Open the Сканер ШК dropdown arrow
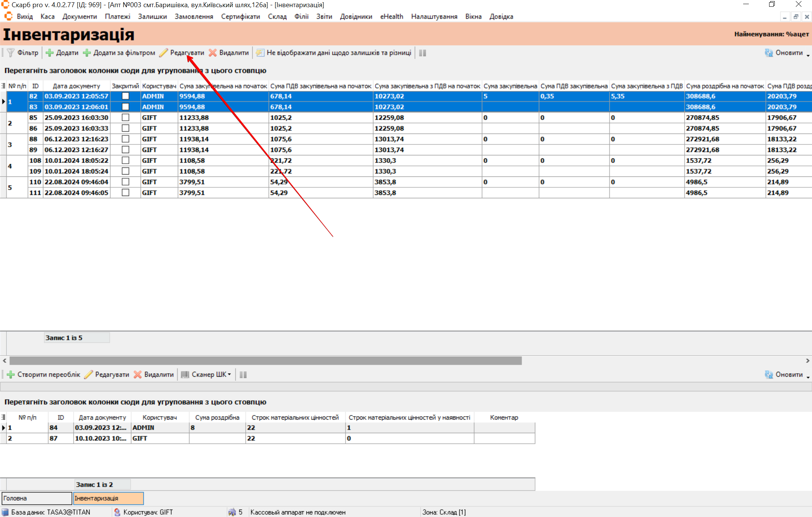This screenshot has width=812, height=517. click(x=229, y=374)
